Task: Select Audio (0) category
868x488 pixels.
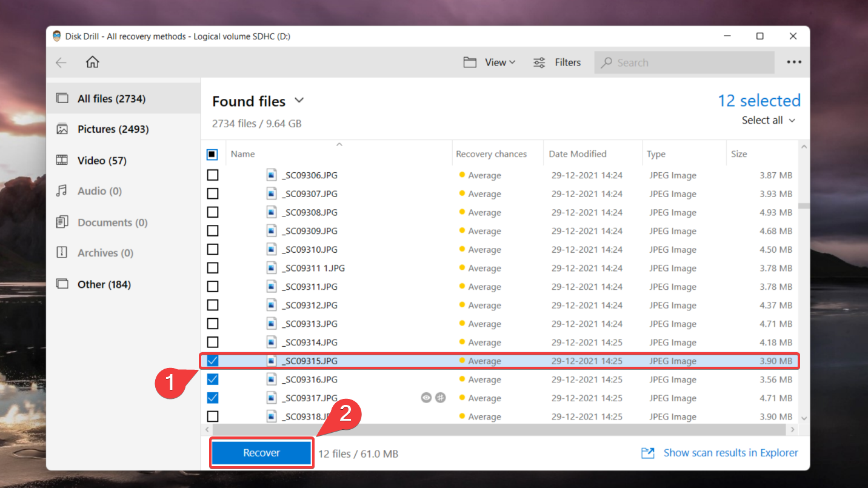Action: point(123,191)
